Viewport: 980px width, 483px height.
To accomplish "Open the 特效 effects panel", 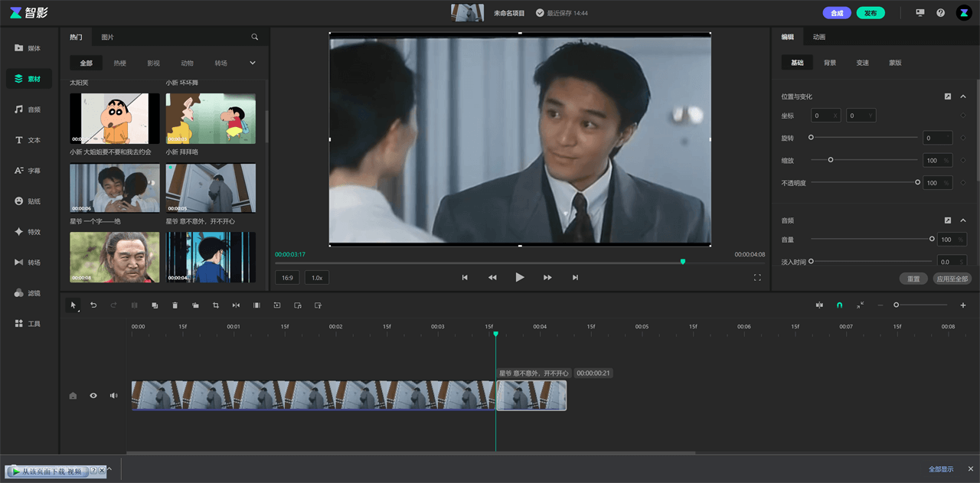I will pos(28,232).
